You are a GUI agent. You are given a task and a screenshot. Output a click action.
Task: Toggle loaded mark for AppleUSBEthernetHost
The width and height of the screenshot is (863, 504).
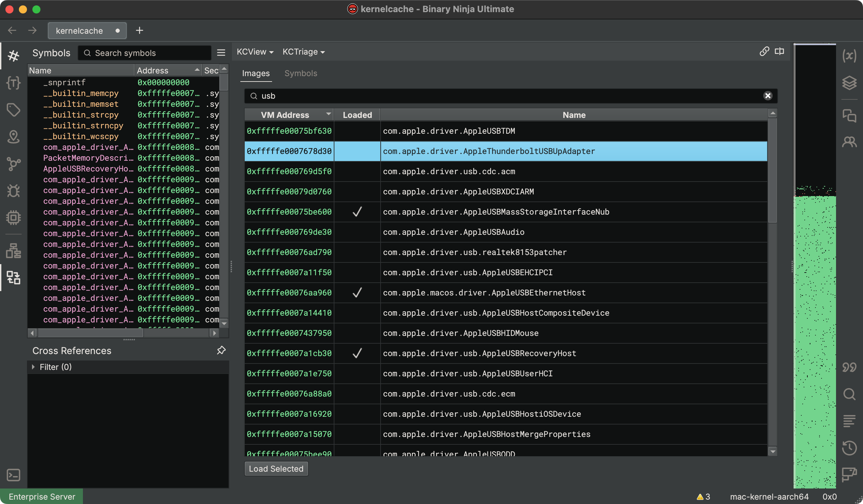coord(357,292)
